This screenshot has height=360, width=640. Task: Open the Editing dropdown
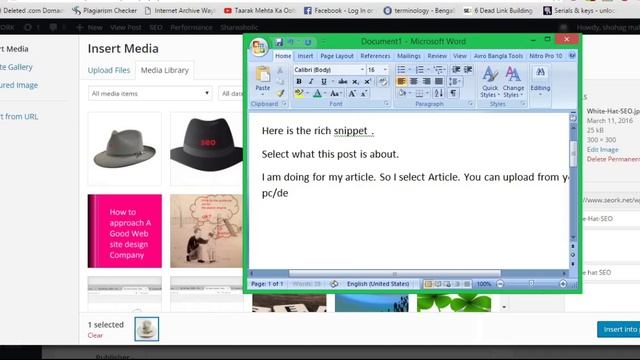click(540, 82)
